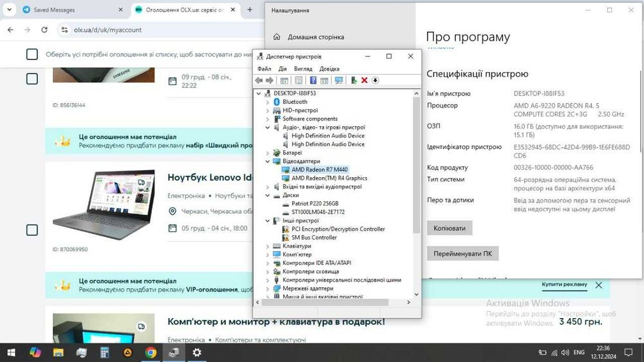
Task: Click the black down-arrow Disable device icon
Action: click(375, 81)
